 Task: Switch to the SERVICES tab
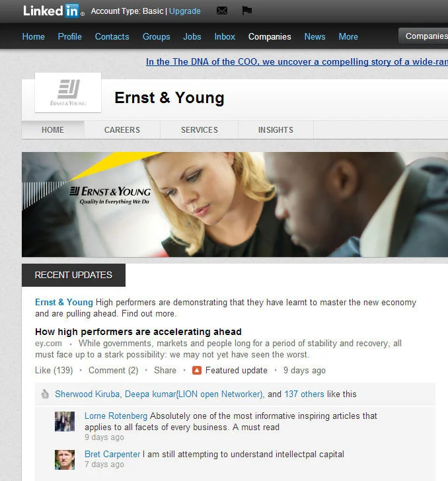pyautogui.click(x=200, y=130)
